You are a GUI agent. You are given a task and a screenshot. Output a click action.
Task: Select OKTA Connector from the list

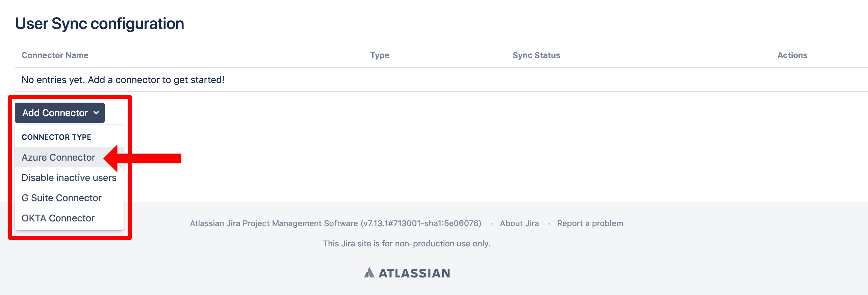tap(69, 218)
